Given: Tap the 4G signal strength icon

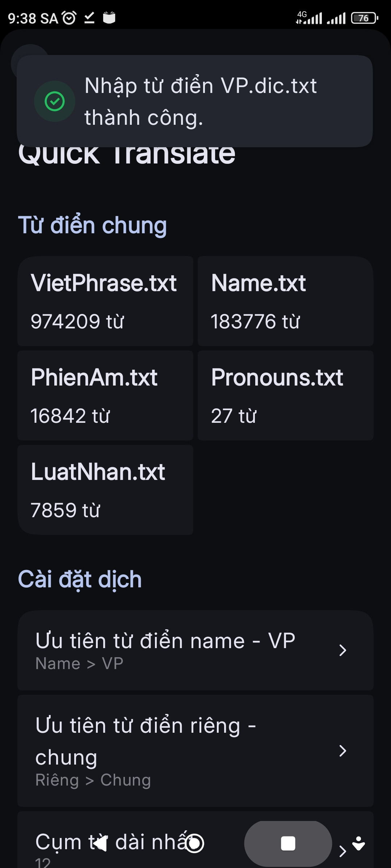Looking at the screenshot, I should [309, 18].
